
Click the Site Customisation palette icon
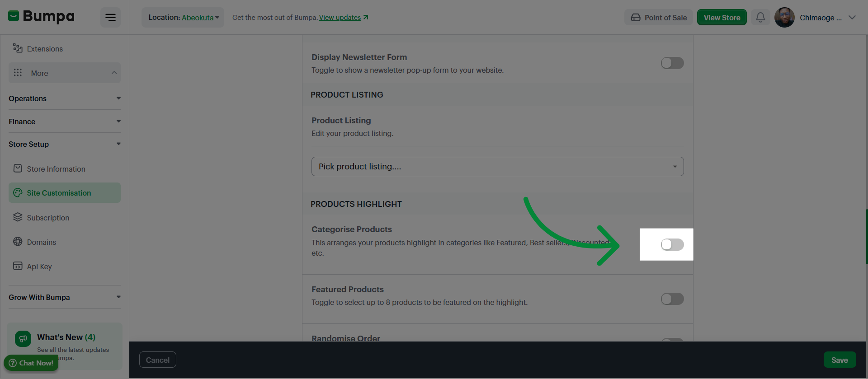[18, 193]
